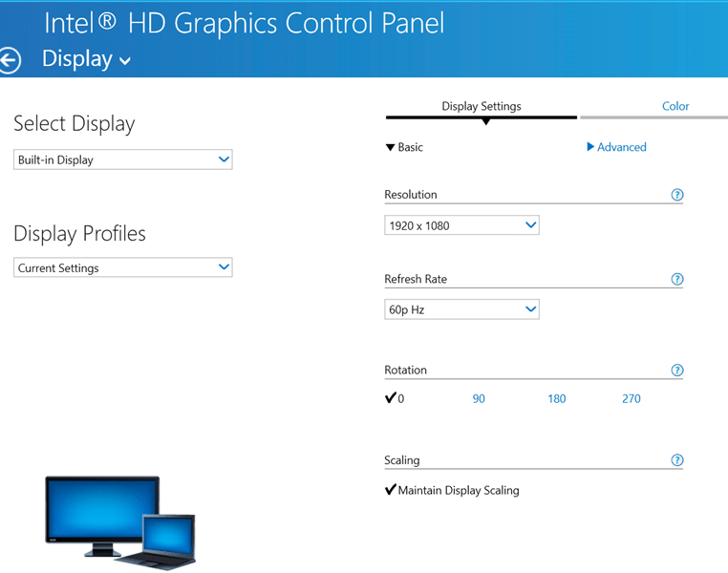Open the Resolution 1920 x 1080 dropdown
Screen dimensions: 728x573
[x=461, y=225]
